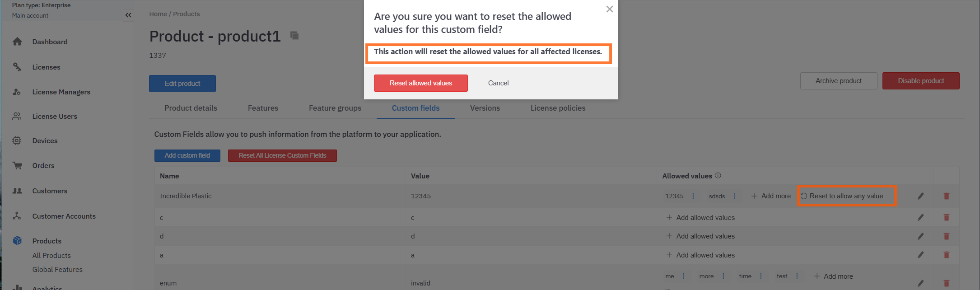Click the edit pencil for Incredible Plastic
Screen dimensions: 980x290
tap(920, 196)
